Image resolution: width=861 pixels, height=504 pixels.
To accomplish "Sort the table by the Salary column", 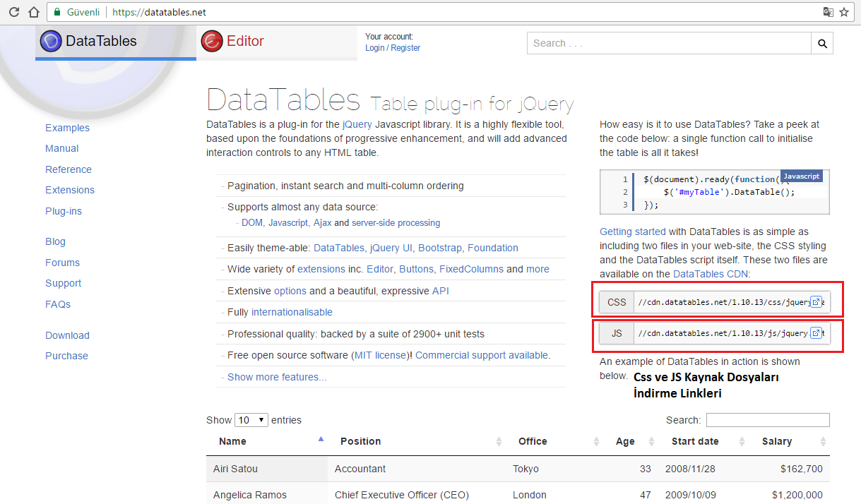I will coord(777,440).
